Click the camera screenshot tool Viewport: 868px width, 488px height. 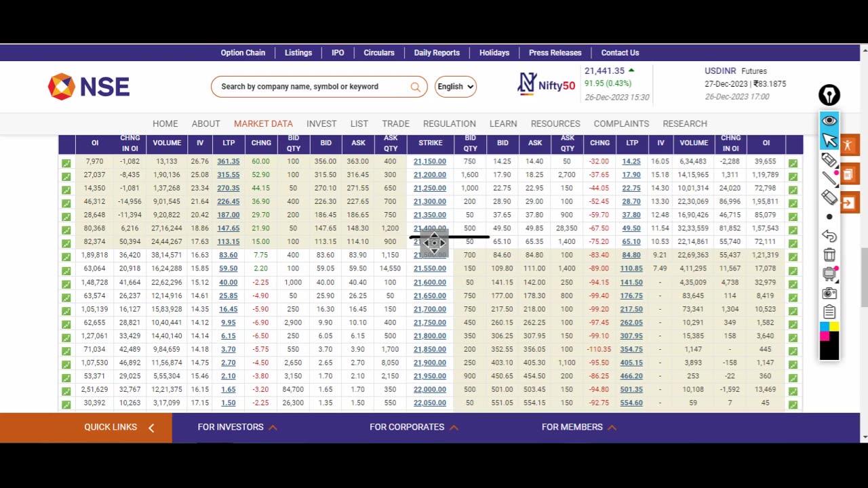click(x=829, y=293)
